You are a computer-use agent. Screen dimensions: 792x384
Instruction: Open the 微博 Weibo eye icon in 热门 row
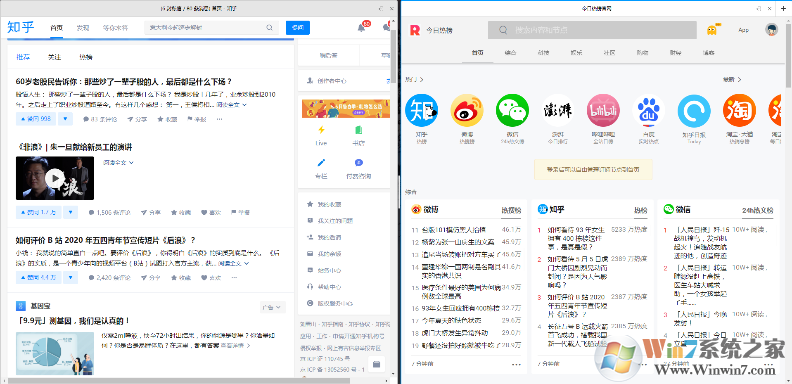coord(467,110)
